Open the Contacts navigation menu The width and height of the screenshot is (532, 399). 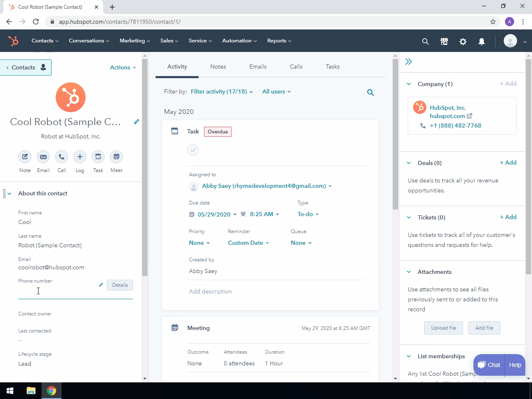[x=45, y=41]
